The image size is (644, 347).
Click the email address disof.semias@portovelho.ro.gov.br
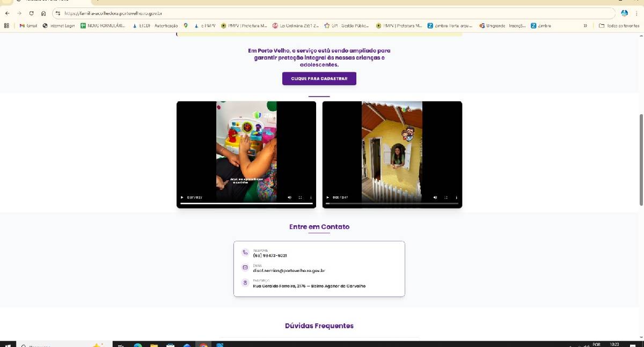click(289, 270)
